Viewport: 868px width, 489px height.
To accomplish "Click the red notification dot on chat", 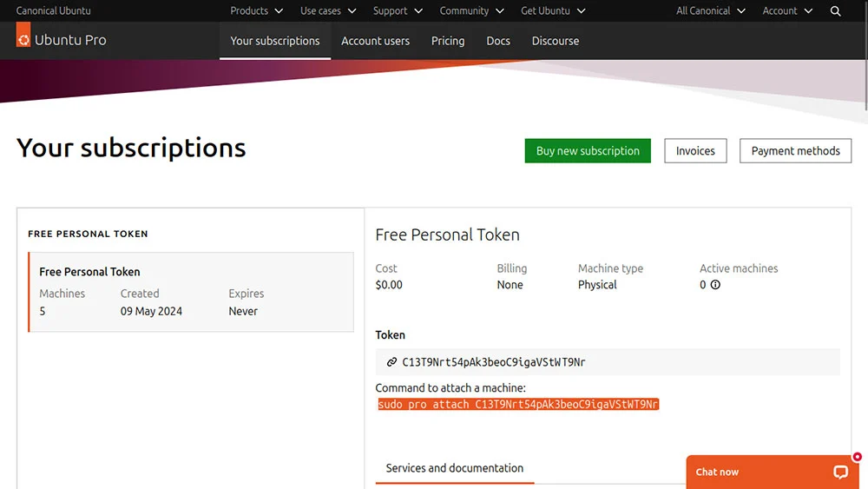I will click(857, 457).
